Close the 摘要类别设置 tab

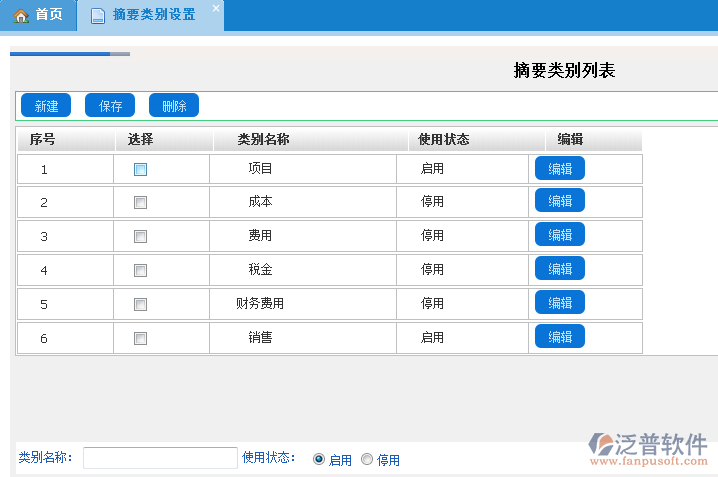coord(215,8)
